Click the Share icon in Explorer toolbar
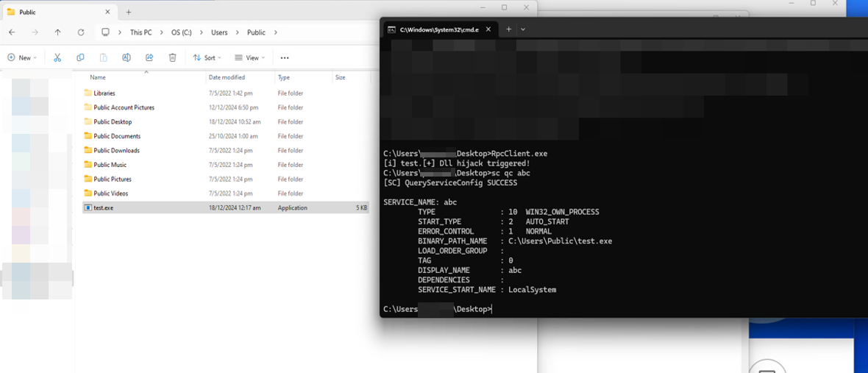This screenshot has width=868, height=373. (x=149, y=57)
